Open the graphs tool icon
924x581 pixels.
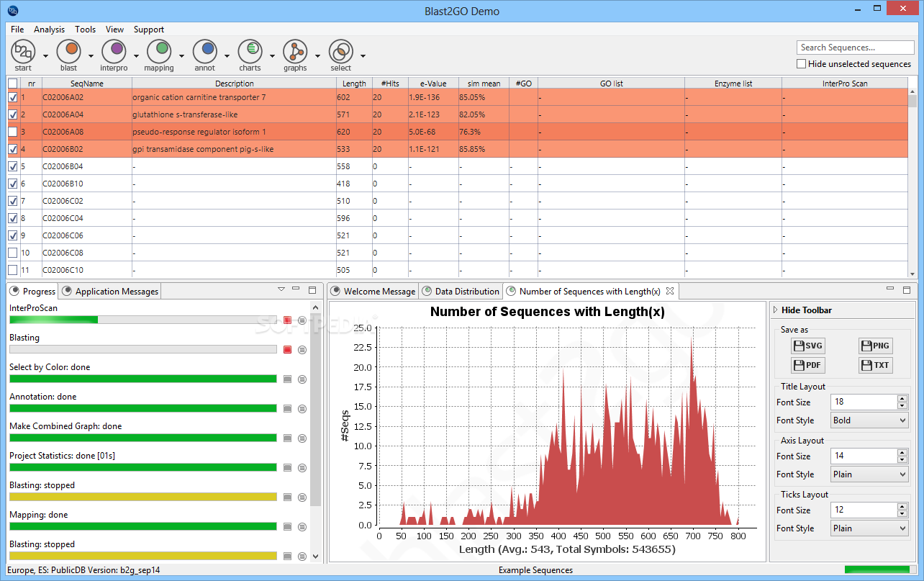tap(295, 51)
